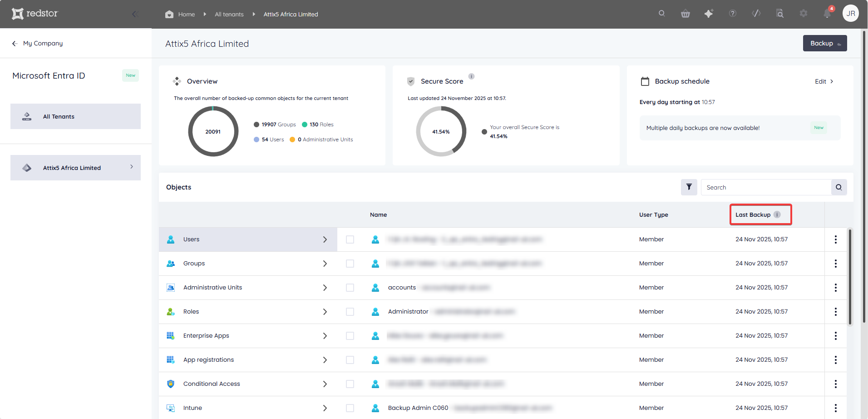Sort by the Last Backup column header
This screenshot has width=868, height=419.
point(753,214)
